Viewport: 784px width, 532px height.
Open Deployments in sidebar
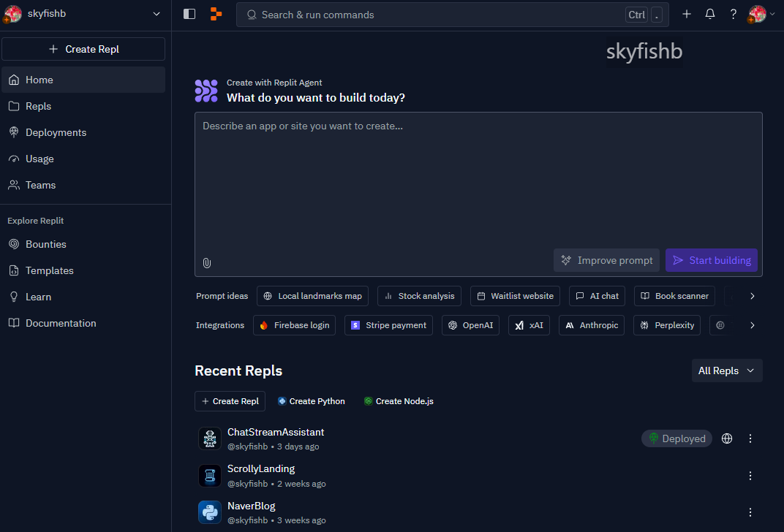tap(83, 132)
